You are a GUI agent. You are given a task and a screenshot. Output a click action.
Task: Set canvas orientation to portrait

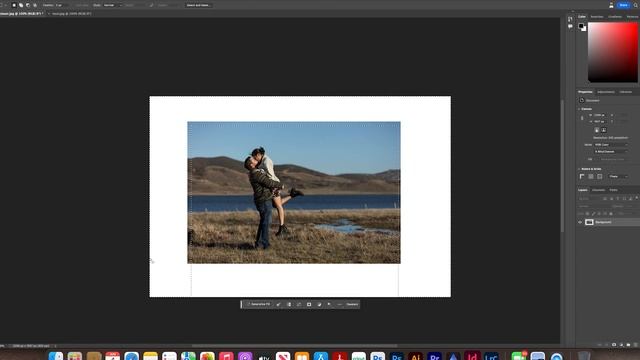(597, 130)
